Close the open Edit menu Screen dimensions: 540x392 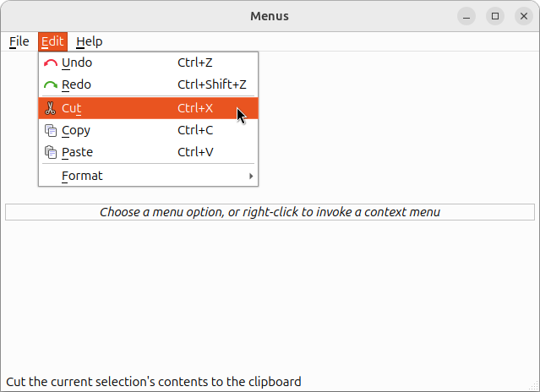[x=52, y=41]
